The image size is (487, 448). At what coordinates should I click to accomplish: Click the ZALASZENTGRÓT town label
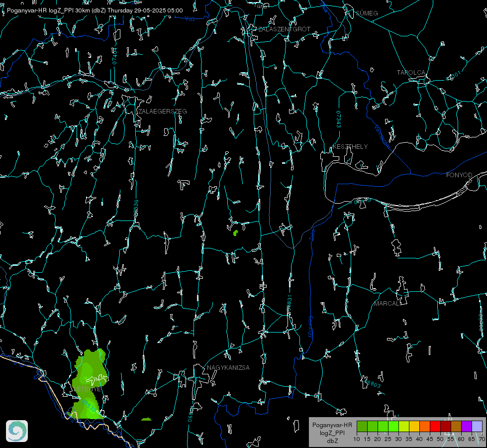click(284, 29)
